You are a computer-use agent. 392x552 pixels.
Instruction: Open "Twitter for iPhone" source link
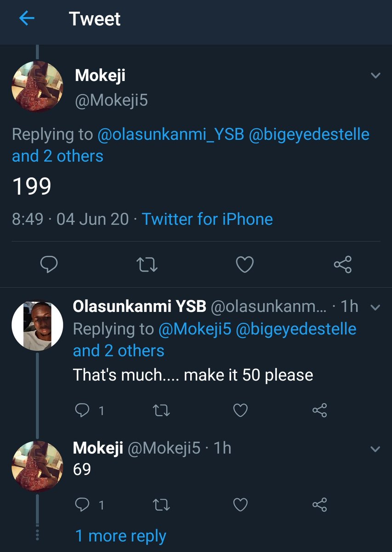[x=207, y=218]
